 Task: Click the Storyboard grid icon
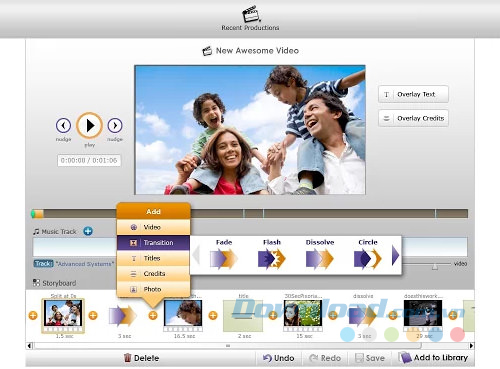point(36,283)
